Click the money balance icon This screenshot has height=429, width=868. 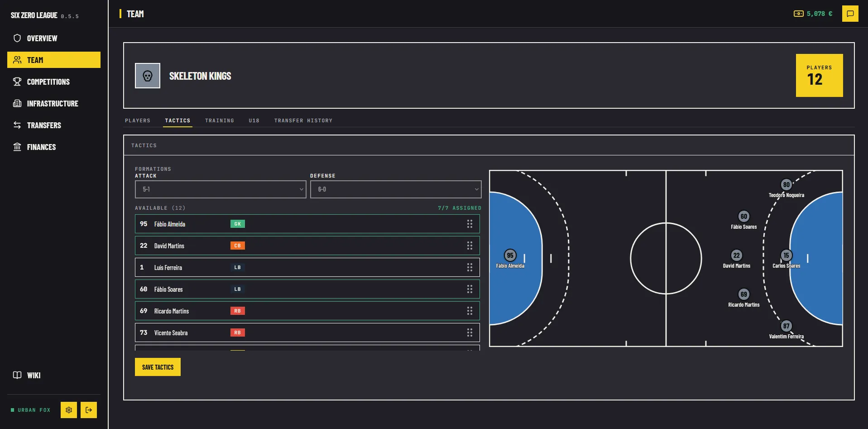coord(799,14)
